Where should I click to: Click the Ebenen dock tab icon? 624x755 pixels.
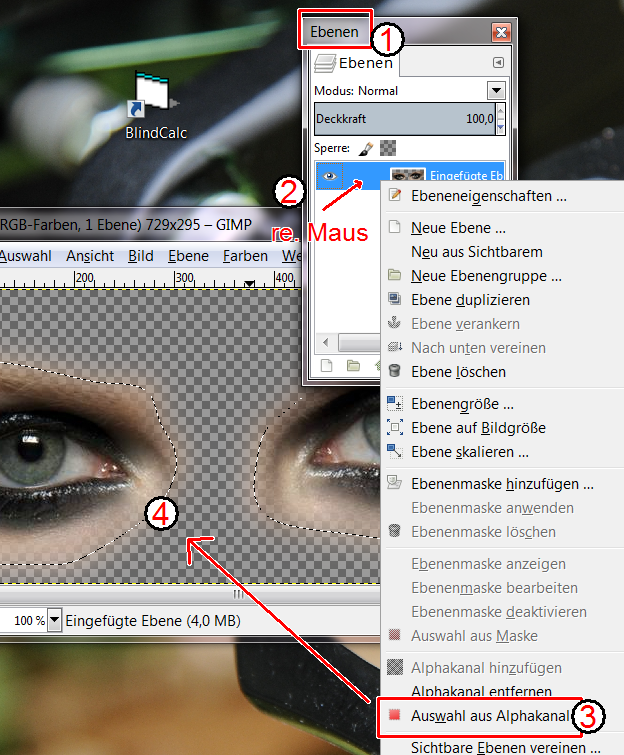[325, 63]
